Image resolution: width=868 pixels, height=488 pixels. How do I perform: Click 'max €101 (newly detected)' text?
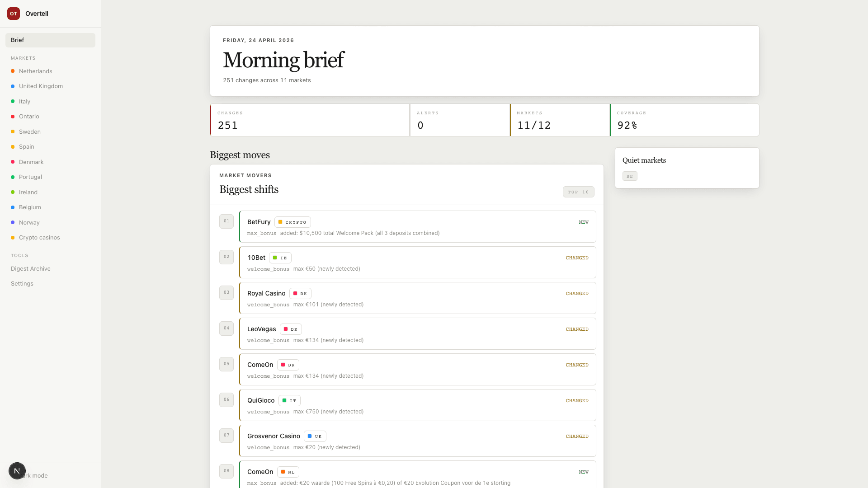pyautogui.click(x=328, y=305)
